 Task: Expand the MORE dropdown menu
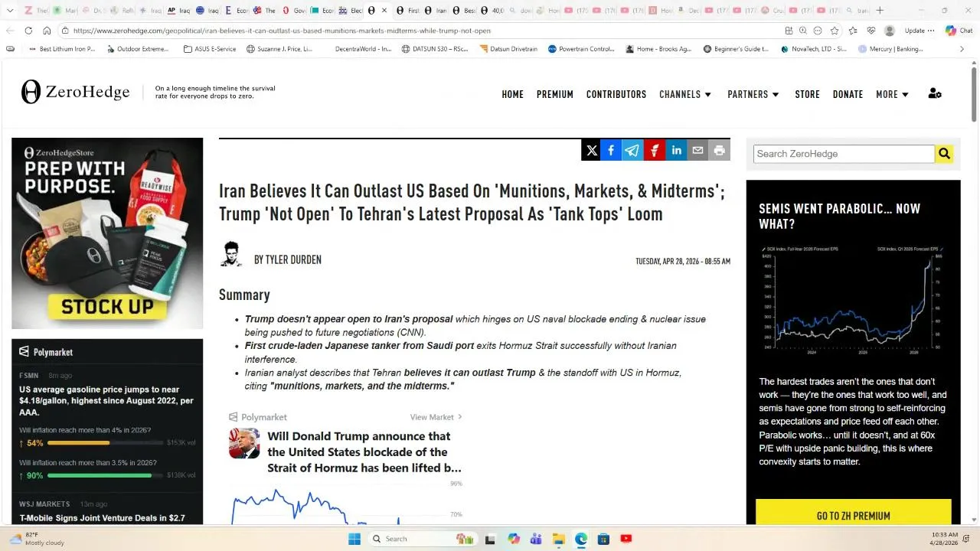click(x=893, y=94)
